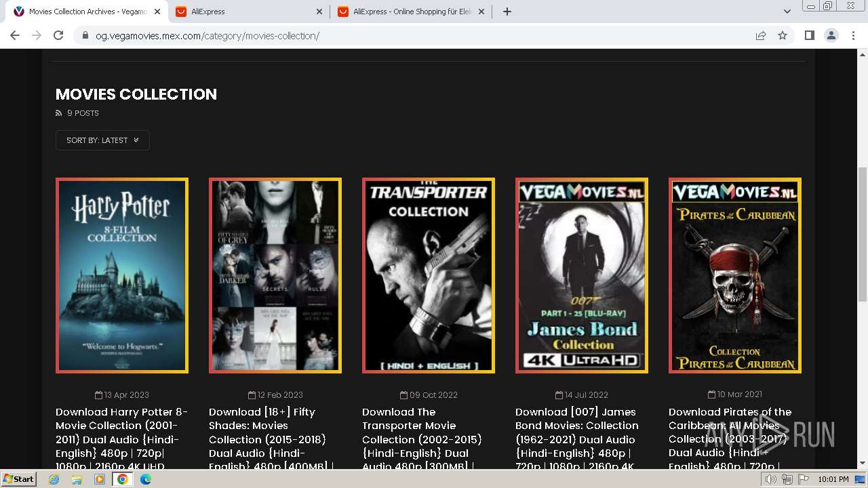Open Download Pirates of the Caribbean link
Viewport: 868px width, 488px height.
coord(730,439)
